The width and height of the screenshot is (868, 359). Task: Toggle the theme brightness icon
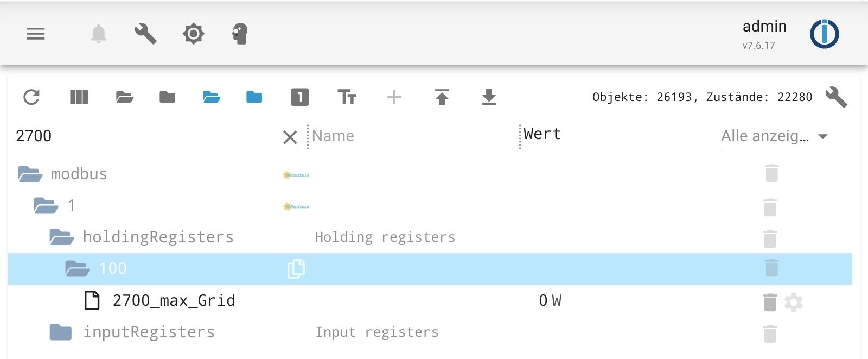pyautogui.click(x=193, y=34)
